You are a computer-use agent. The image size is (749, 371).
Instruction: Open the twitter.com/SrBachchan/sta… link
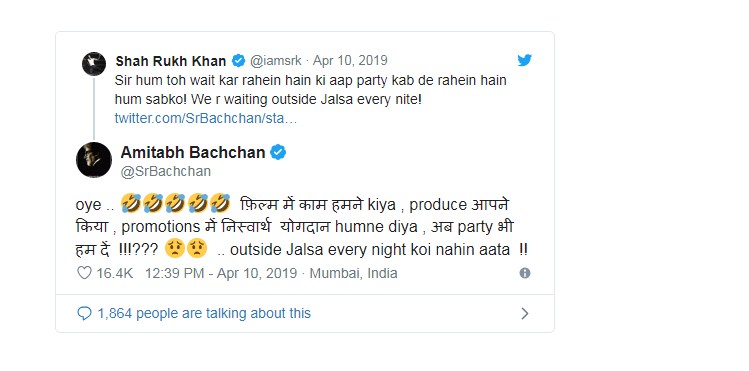tap(206, 119)
